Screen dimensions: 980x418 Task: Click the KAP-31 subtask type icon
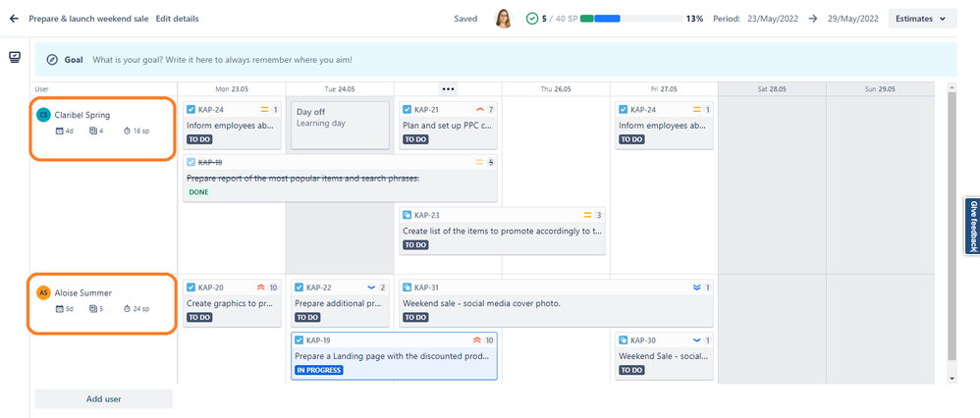pos(407,287)
